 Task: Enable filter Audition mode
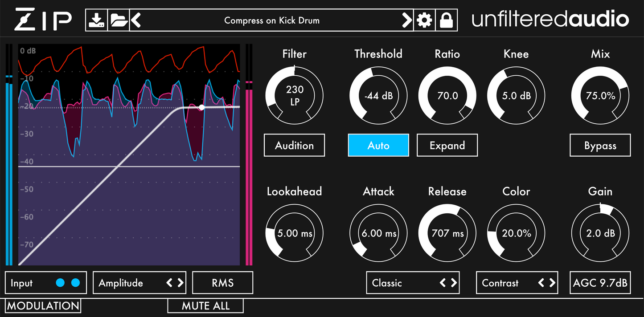(x=294, y=146)
